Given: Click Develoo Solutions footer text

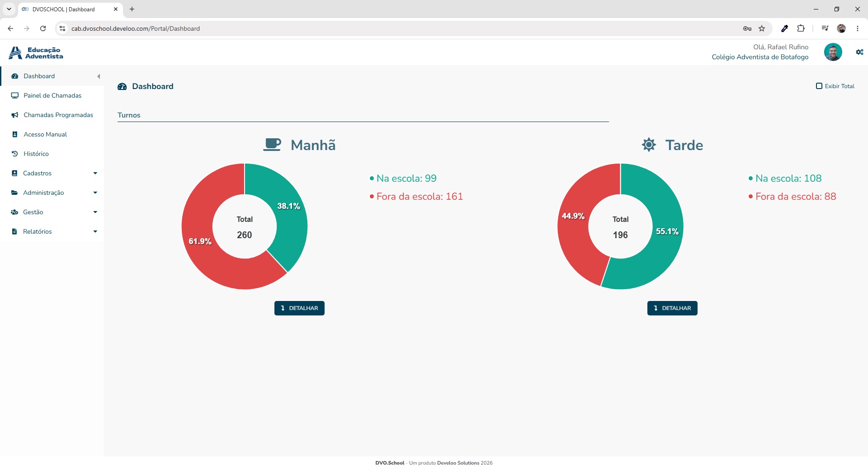Looking at the screenshot, I should [x=458, y=463].
